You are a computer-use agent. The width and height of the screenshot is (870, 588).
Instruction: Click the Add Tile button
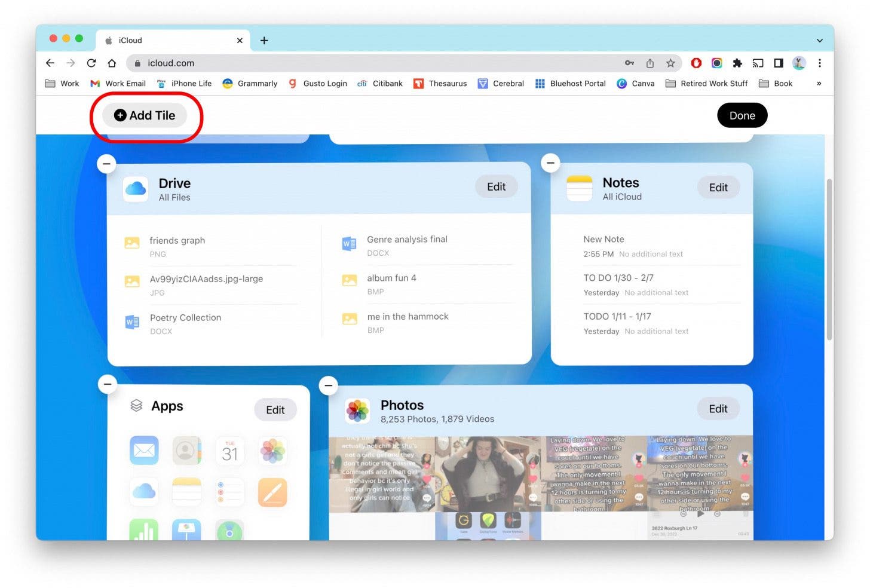(x=145, y=115)
